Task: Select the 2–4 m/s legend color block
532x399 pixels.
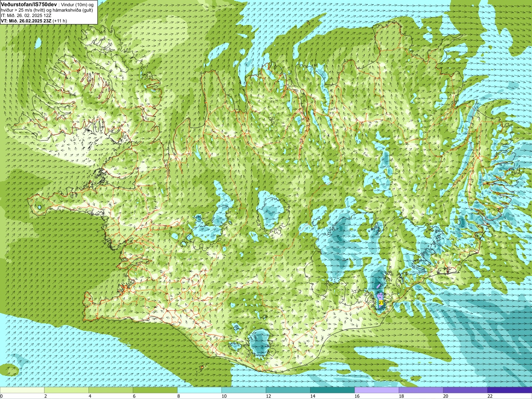Action: point(66,390)
